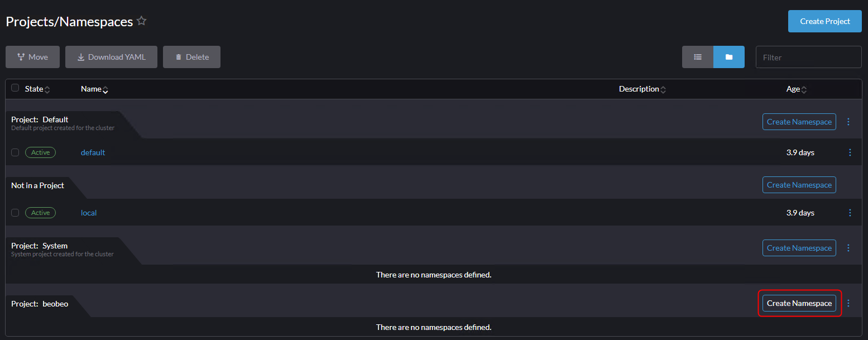This screenshot has width=868, height=340.
Task: Open the default namespace link
Action: tap(93, 152)
